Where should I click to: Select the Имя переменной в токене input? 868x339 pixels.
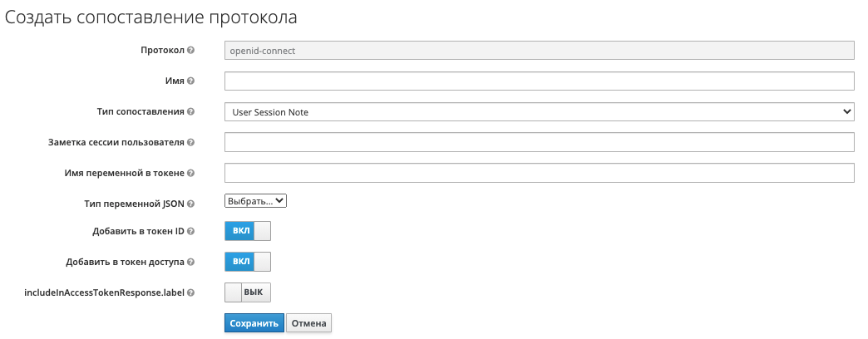pyautogui.click(x=539, y=173)
